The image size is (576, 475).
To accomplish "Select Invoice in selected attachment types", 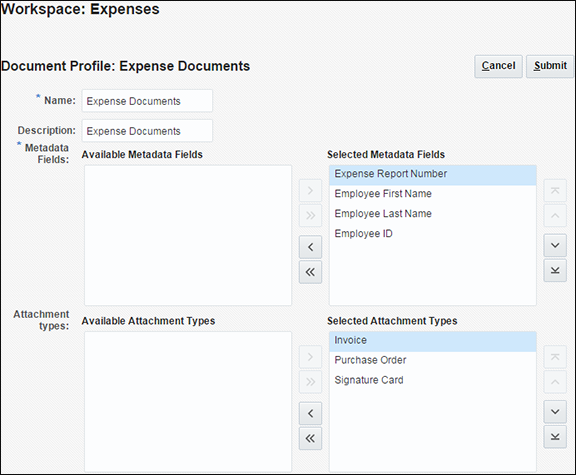I will 433,341.
